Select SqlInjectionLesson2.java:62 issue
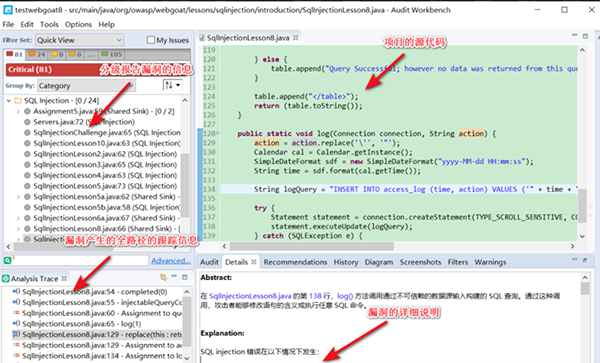This screenshot has height=363, width=600. pyautogui.click(x=105, y=154)
